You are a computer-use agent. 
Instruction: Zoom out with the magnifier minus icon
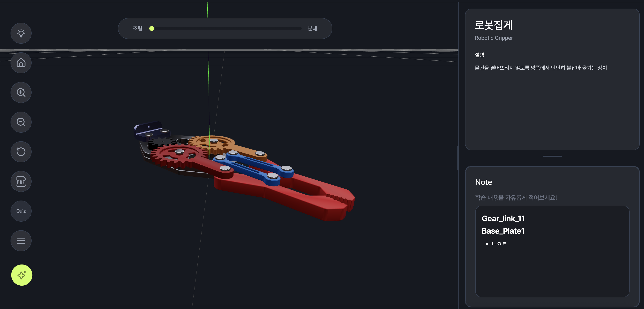coord(21,122)
